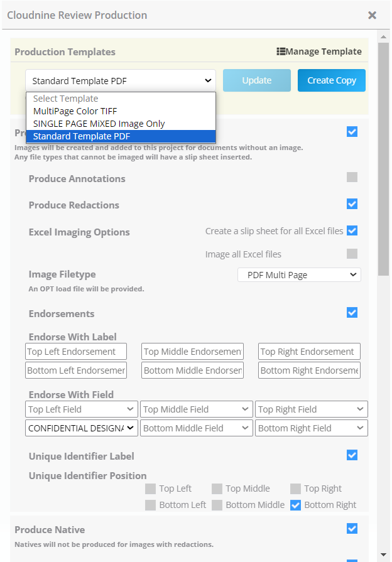
Task: Toggle the Endorsements checkbox off
Action: [352, 312]
